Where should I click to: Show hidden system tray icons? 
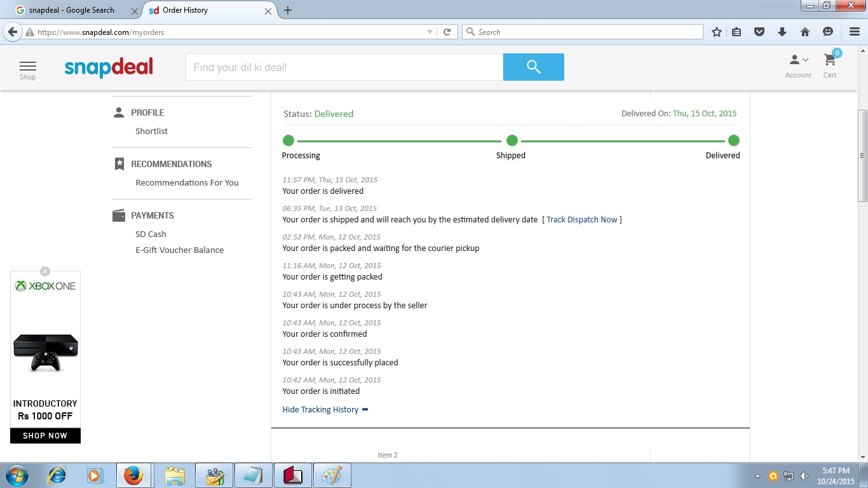coord(757,476)
